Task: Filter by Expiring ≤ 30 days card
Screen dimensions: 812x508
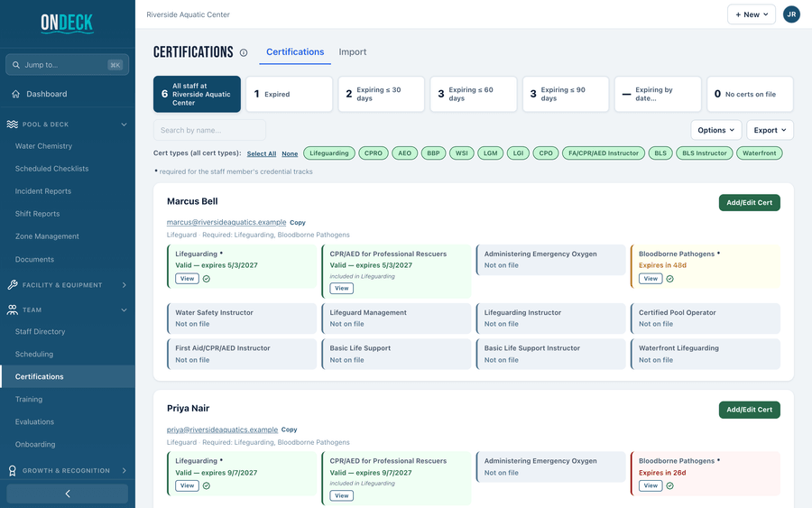Action: point(381,94)
